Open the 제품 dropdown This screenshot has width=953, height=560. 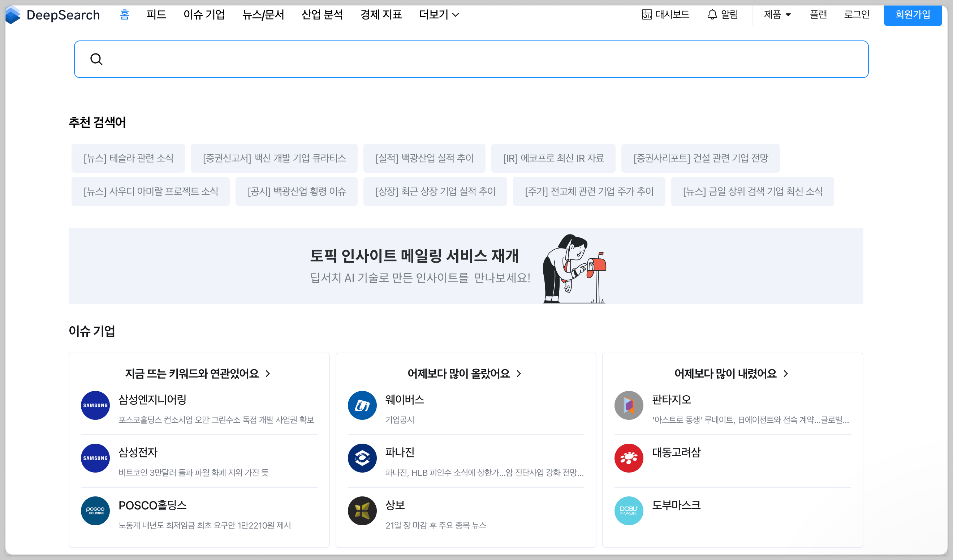pyautogui.click(x=777, y=15)
